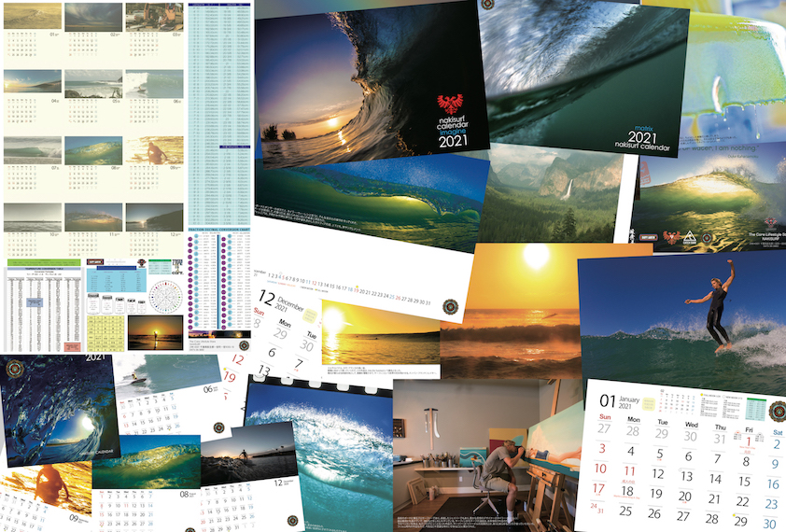Click date 22 on the January 2021 page

[x=743, y=501]
